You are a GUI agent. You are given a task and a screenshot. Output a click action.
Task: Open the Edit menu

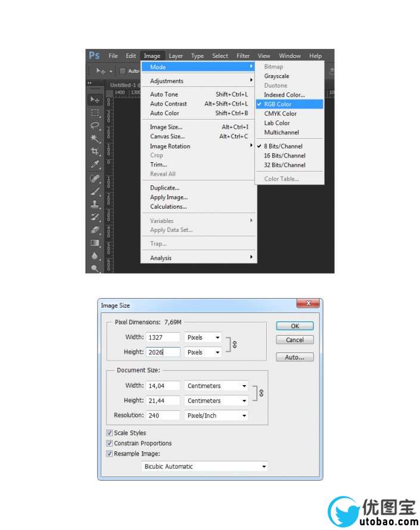pyautogui.click(x=130, y=56)
